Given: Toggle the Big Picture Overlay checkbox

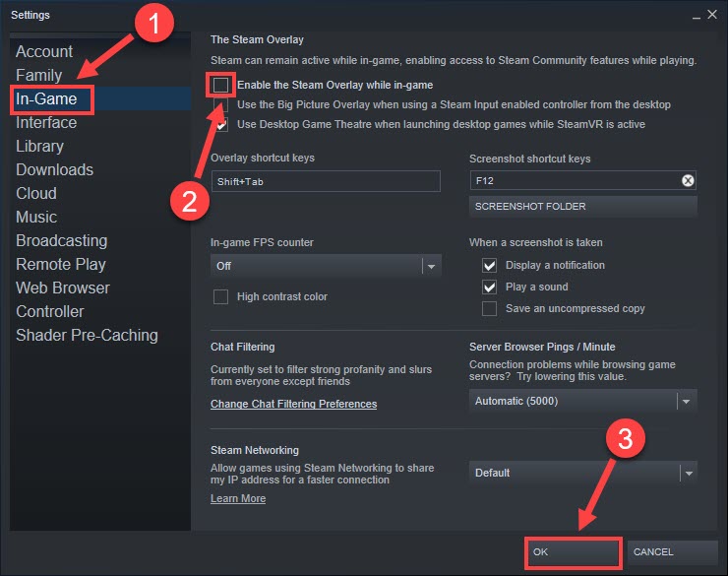Looking at the screenshot, I should 220,104.
